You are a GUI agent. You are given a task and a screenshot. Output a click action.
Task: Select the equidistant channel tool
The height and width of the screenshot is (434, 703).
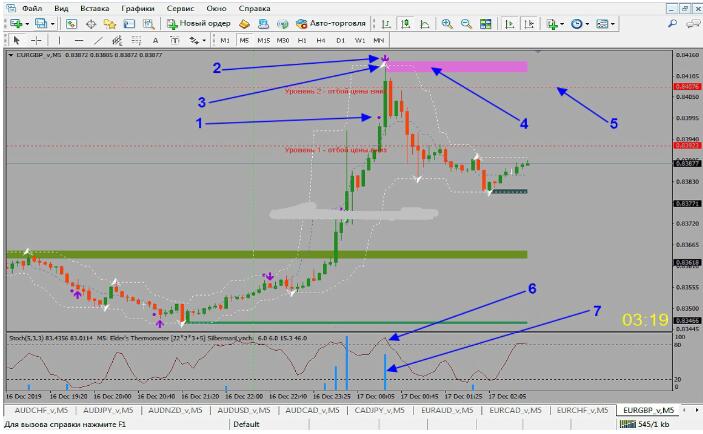117,40
